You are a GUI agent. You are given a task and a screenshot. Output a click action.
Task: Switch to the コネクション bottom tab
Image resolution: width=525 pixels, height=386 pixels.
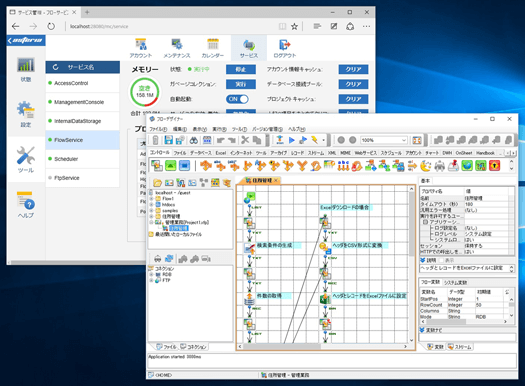click(194, 347)
